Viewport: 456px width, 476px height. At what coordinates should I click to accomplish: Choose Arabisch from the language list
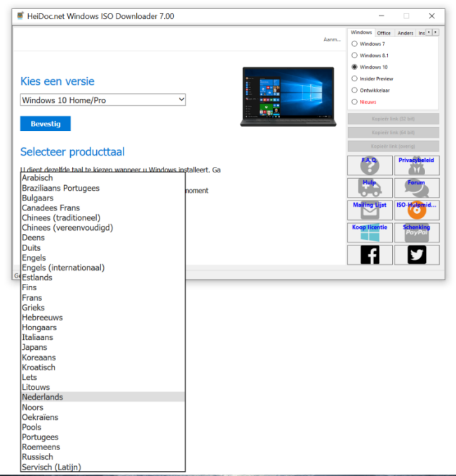[x=103, y=177]
